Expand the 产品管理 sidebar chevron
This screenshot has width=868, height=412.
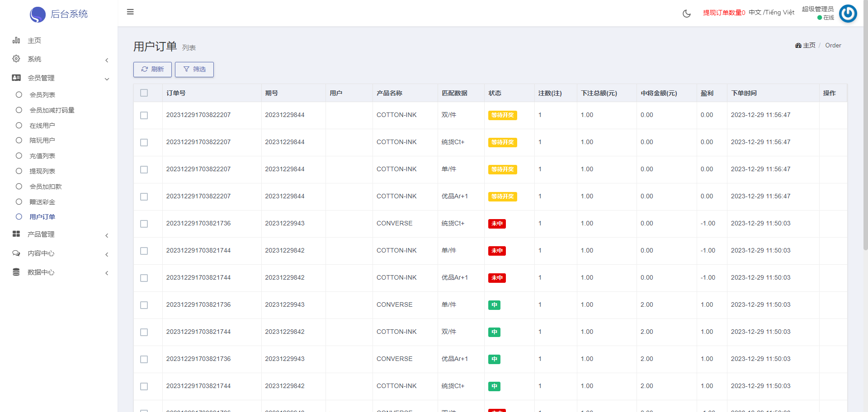[x=107, y=235]
